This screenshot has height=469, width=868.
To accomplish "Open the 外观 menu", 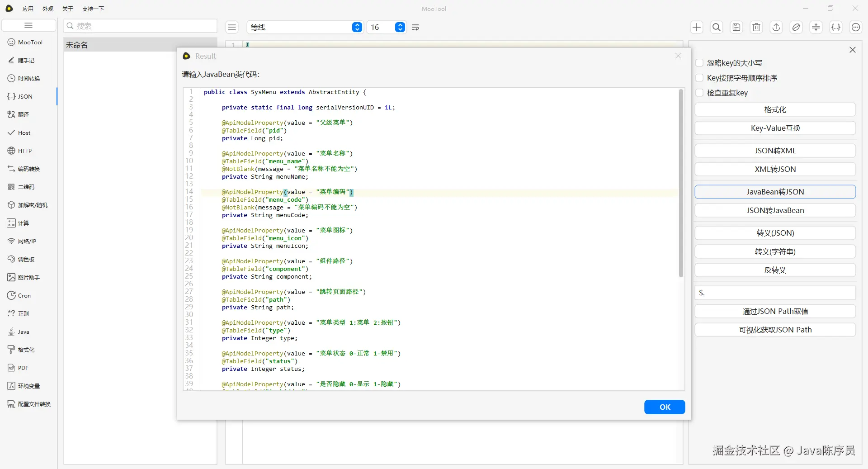I will coord(48,9).
